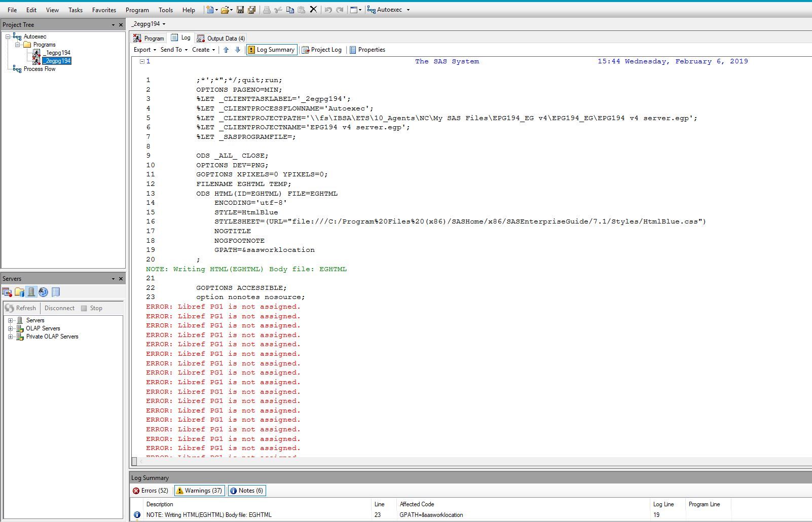Toggle the Log Summary button
This screenshot has width=812, height=522.
[272, 49]
